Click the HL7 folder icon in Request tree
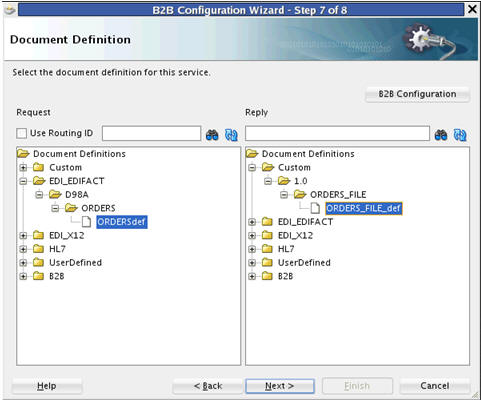Viewport: 481px width, 400px height. pos(38,249)
